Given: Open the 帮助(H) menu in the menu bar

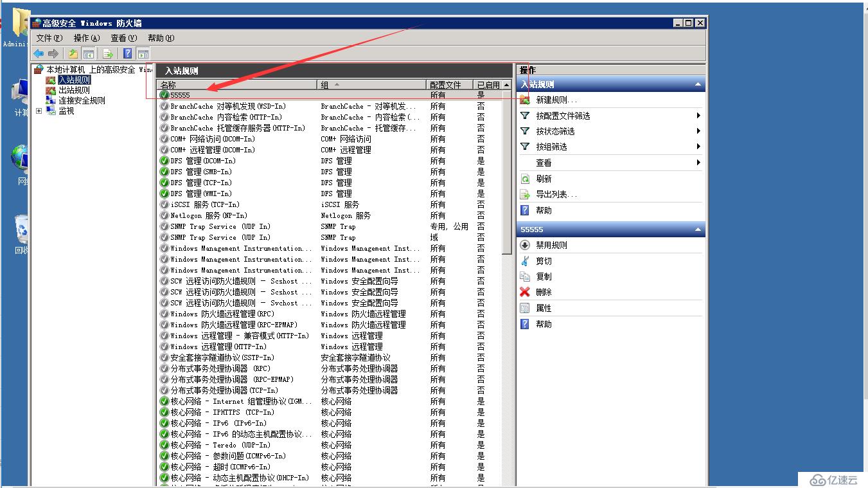Looking at the screenshot, I should (161, 38).
